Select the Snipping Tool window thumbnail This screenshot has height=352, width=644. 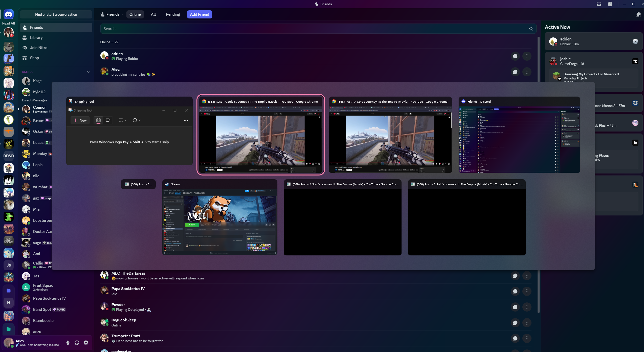129,131
